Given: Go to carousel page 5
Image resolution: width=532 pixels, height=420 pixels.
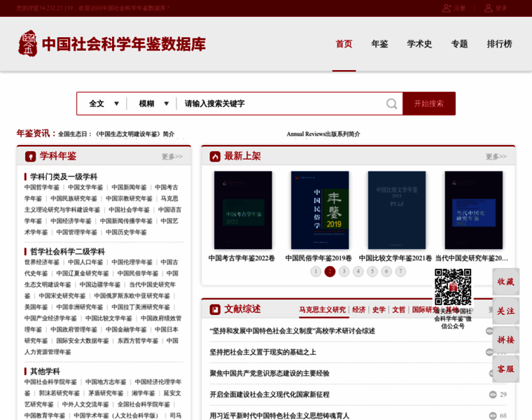Looking at the screenshot, I should coord(372,272).
